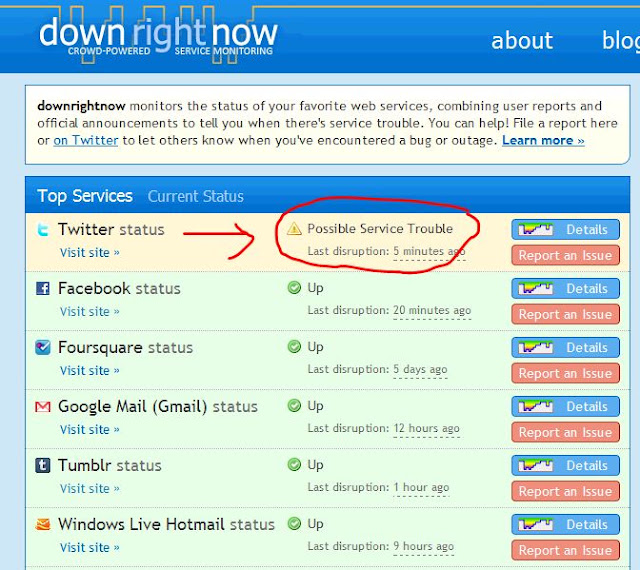The width and height of the screenshot is (640, 570).
Task: Open the Tumblr status title link
Action: pos(110,465)
